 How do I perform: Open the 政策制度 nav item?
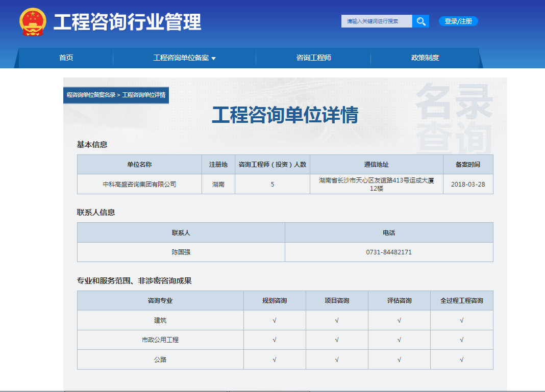pyautogui.click(x=425, y=58)
